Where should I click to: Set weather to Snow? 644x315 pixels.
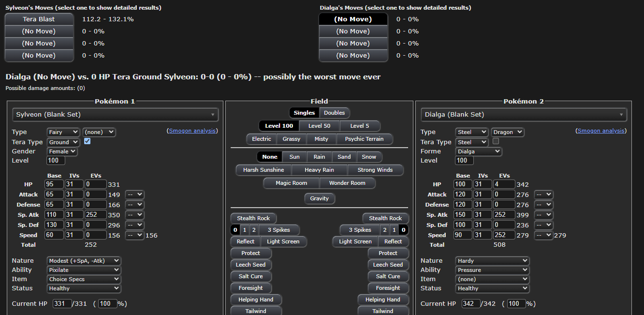tap(369, 157)
